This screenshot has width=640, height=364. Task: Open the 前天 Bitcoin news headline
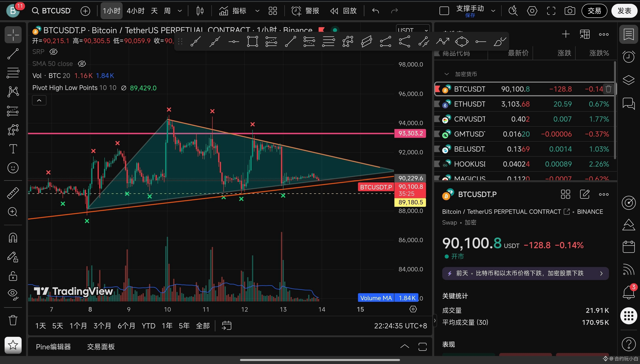point(526,273)
